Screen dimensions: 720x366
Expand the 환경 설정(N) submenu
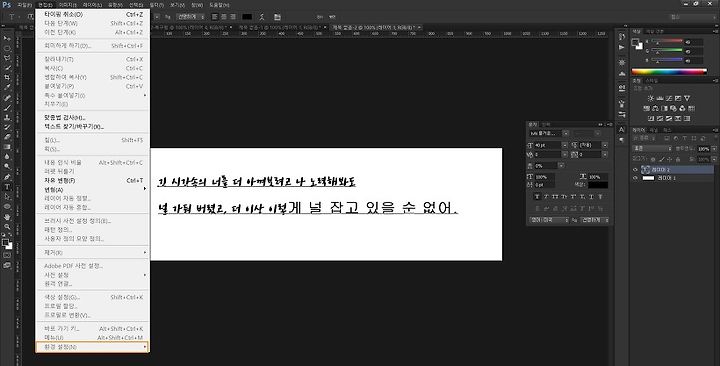pos(92,347)
